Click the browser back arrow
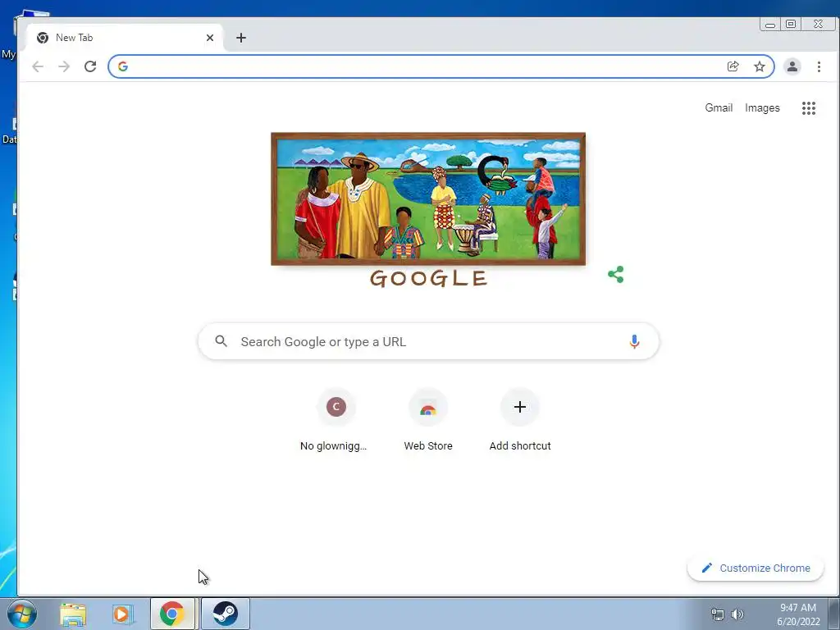 [x=38, y=66]
